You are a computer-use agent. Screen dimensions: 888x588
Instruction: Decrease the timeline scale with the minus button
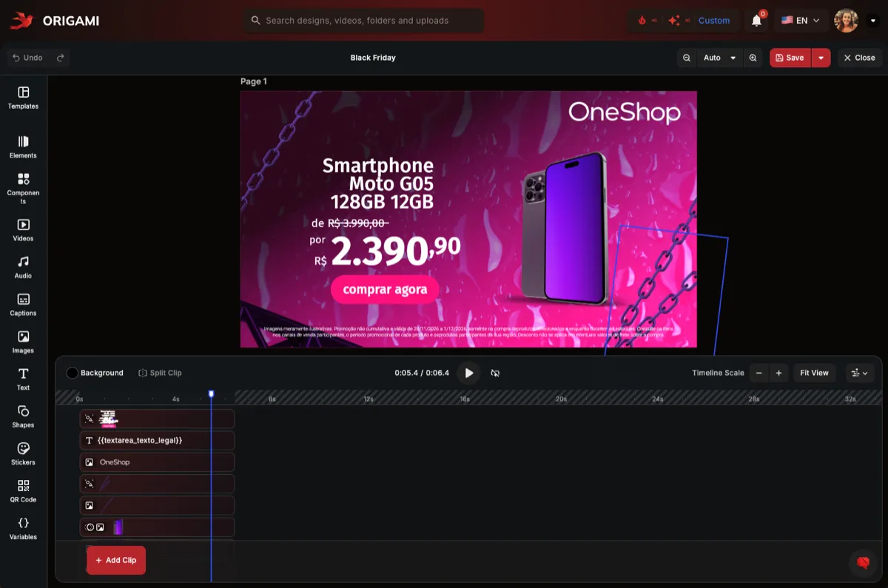coord(759,374)
